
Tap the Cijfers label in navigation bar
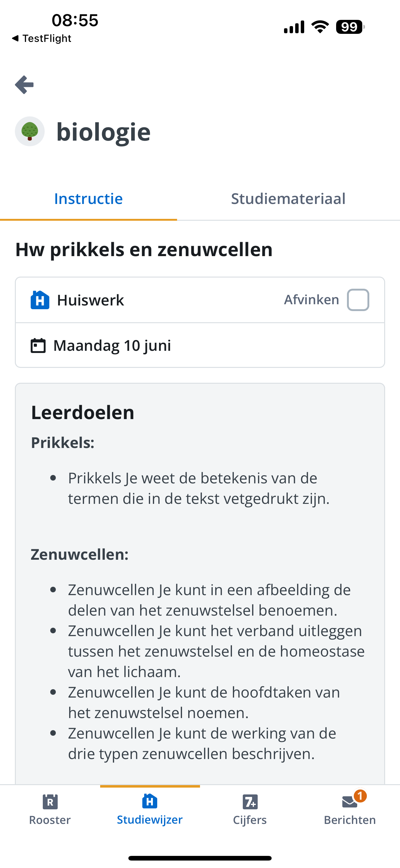(250, 820)
